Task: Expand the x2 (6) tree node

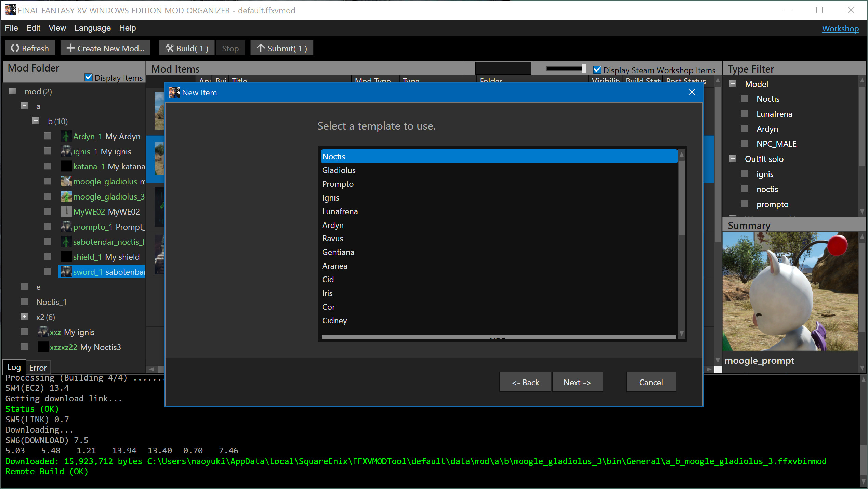Action: point(24,317)
